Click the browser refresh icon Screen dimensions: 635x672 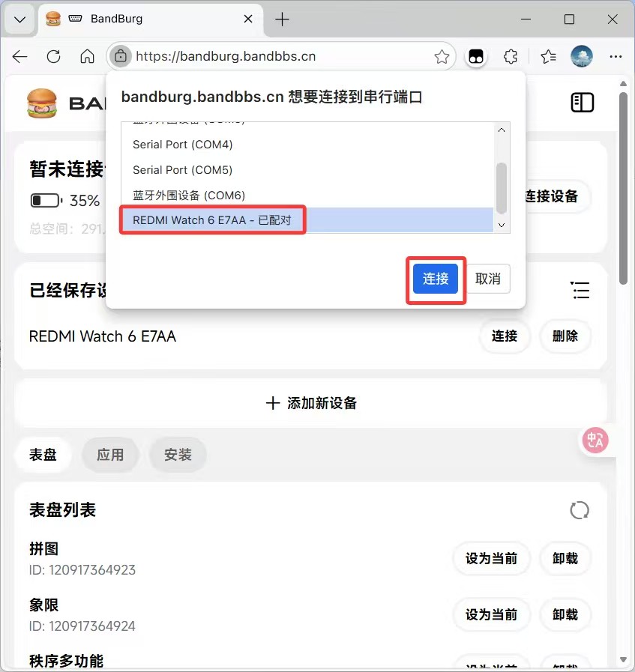click(x=53, y=57)
